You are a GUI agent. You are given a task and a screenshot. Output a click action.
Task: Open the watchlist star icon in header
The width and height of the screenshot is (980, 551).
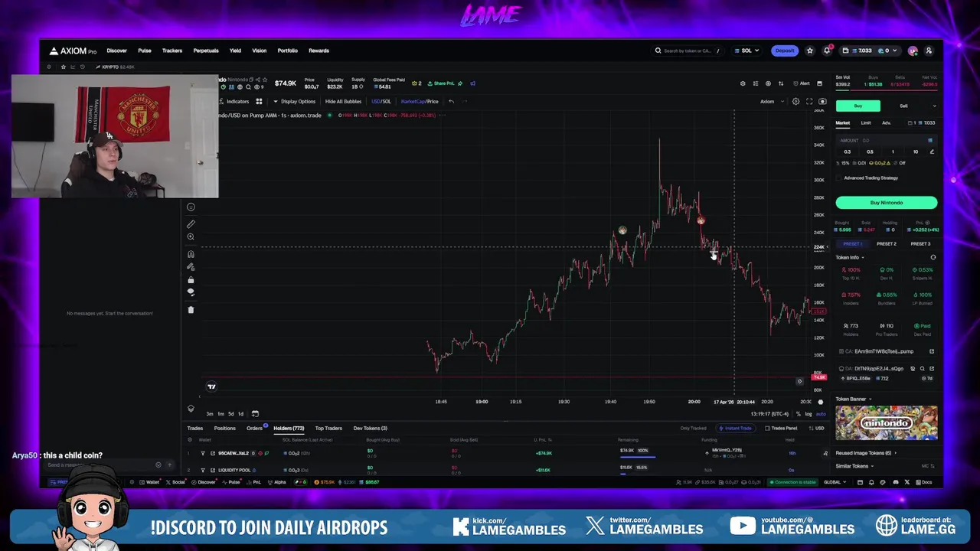coord(810,51)
